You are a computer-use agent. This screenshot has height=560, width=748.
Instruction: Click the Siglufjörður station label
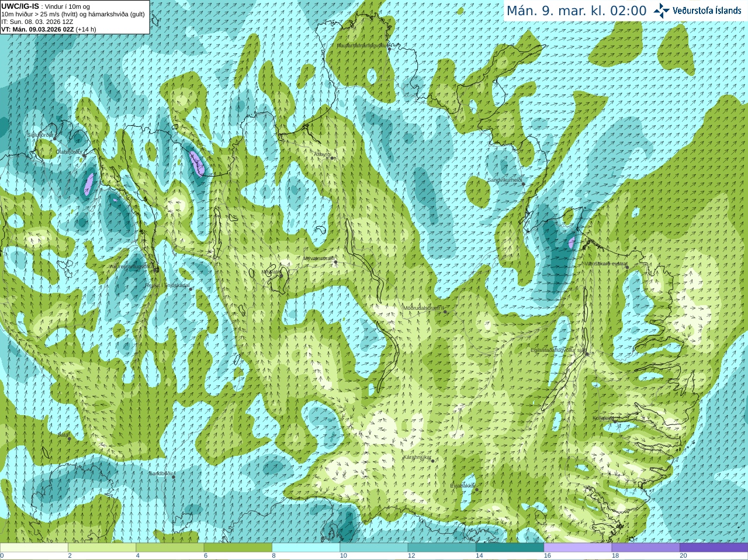coord(40,135)
